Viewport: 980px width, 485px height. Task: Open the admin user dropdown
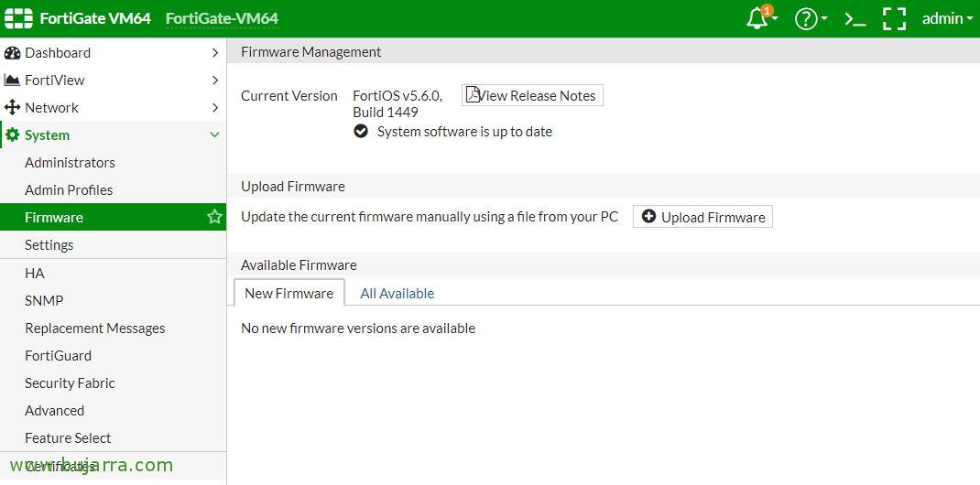pos(947,18)
